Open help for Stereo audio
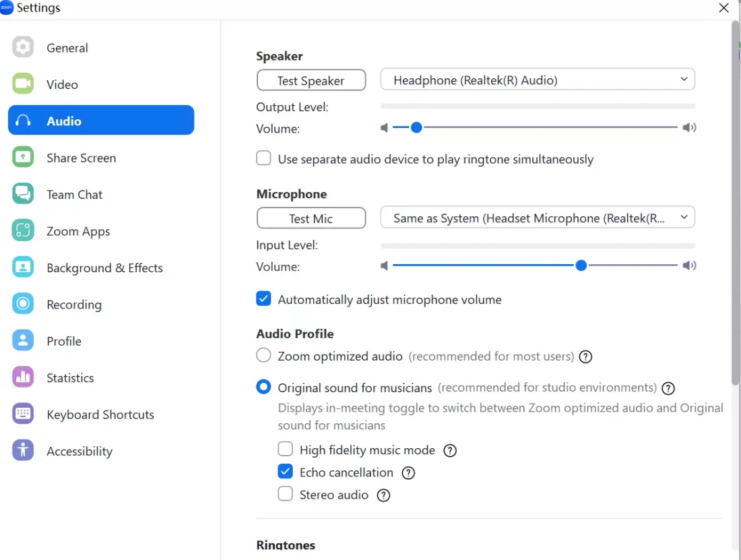 tap(383, 495)
